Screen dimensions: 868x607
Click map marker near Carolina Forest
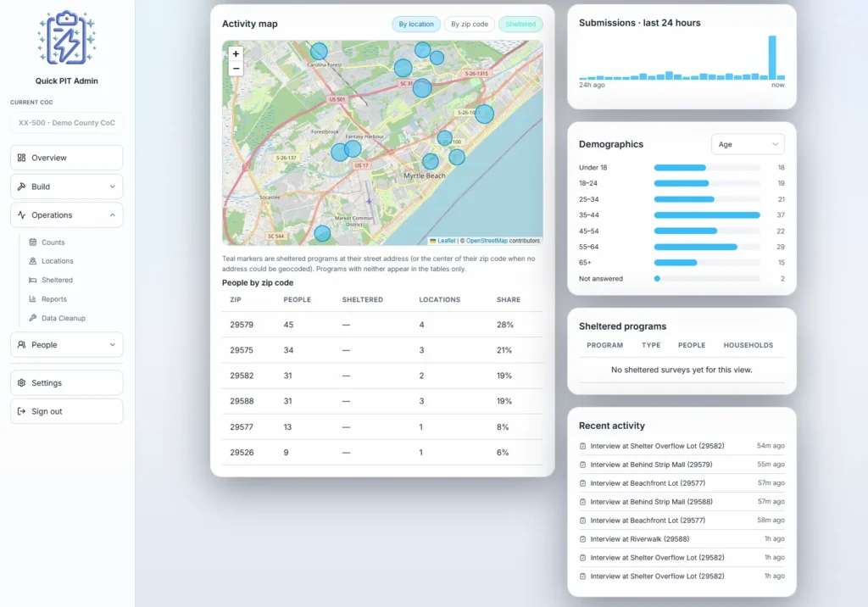(x=319, y=52)
